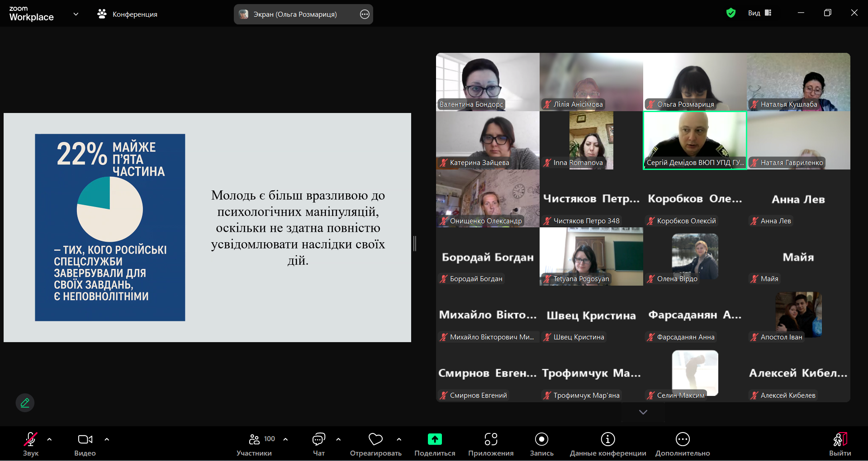868x461 pixels.
Task: Start recording with the Запись button
Action: (x=541, y=444)
